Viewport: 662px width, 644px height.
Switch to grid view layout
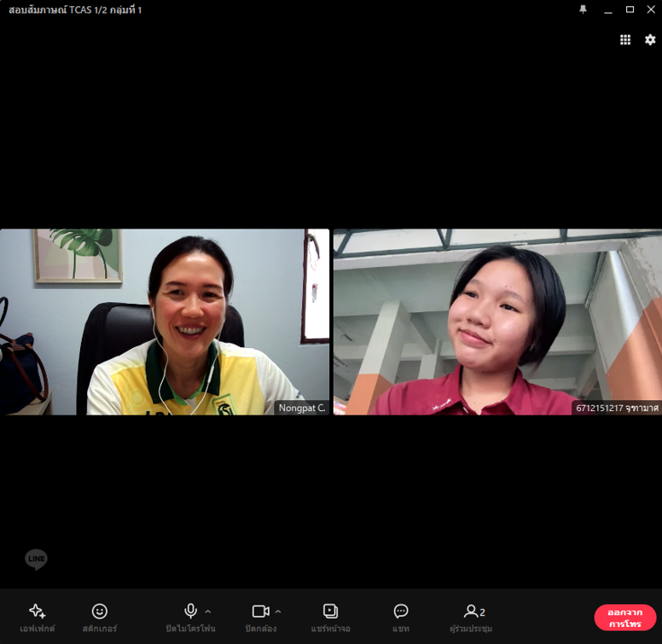(625, 40)
